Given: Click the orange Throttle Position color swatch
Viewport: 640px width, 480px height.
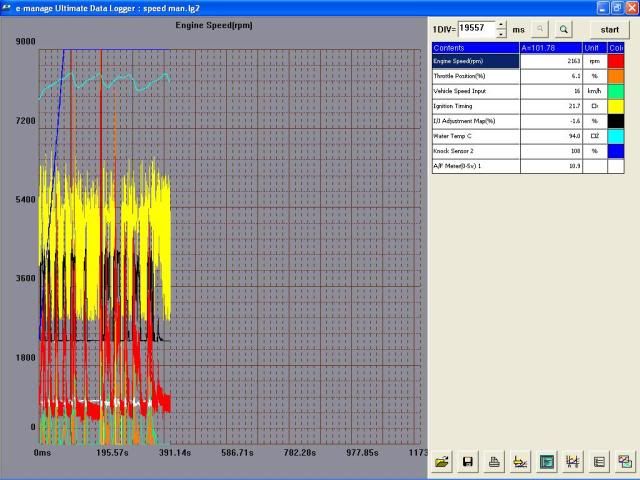Looking at the screenshot, I should [616, 76].
